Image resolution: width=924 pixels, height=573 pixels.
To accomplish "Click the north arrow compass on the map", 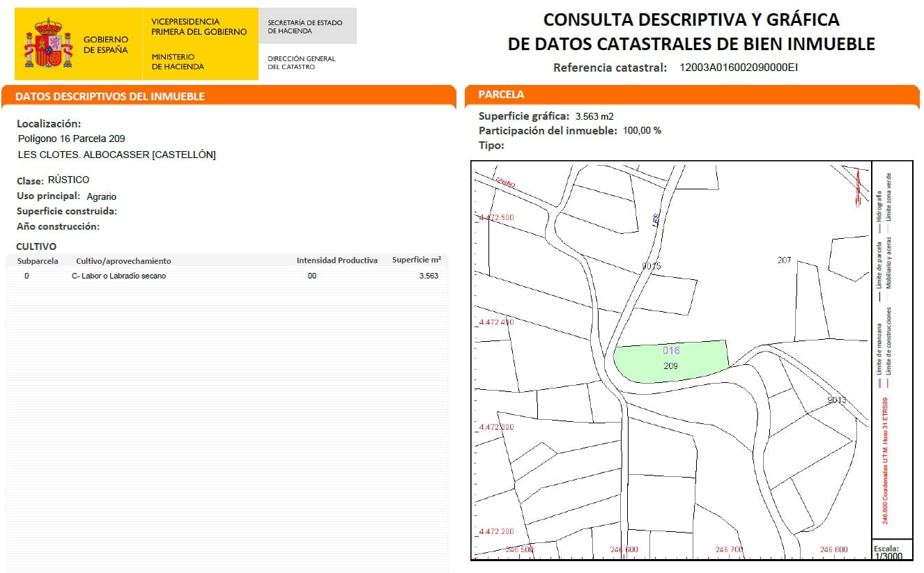I will point(857,189).
